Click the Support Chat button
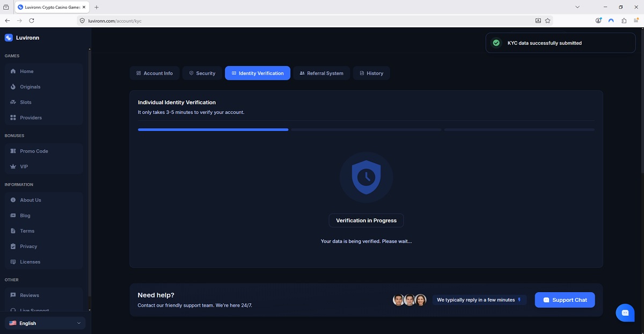The height and width of the screenshot is (334, 644). [565, 300]
